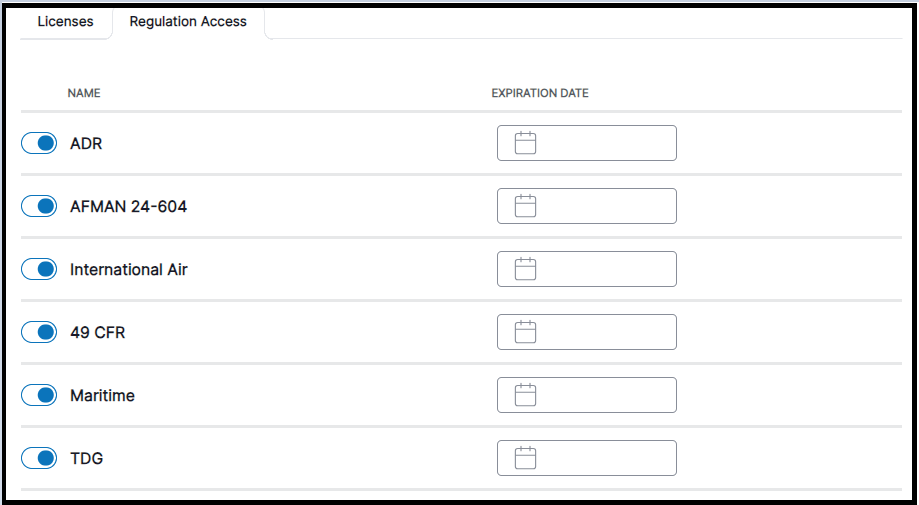Screen dimensions: 919x505
Task: Click the EXPIRATION DATE column header
Action: click(540, 93)
